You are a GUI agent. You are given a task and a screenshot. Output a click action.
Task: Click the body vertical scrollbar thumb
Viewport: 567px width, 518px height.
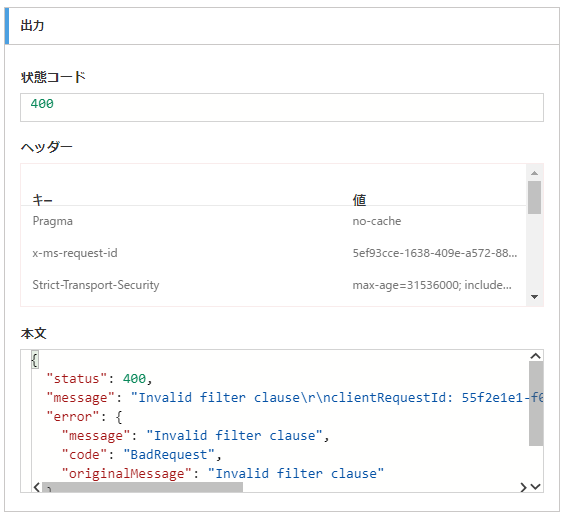tap(536, 403)
